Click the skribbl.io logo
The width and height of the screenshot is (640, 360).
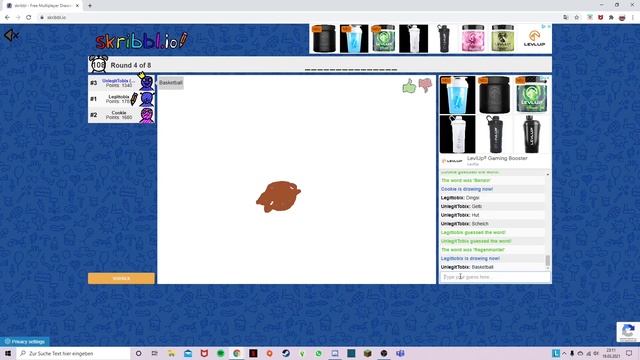point(142,41)
